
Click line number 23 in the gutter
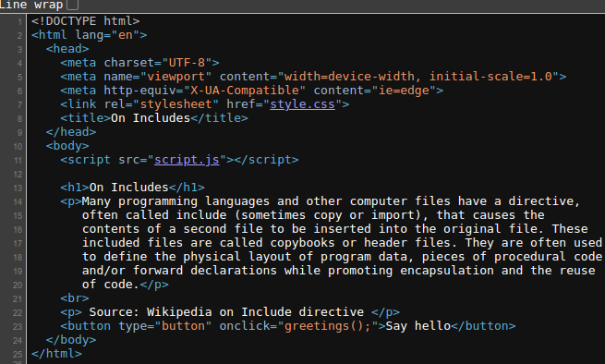coord(18,327)
